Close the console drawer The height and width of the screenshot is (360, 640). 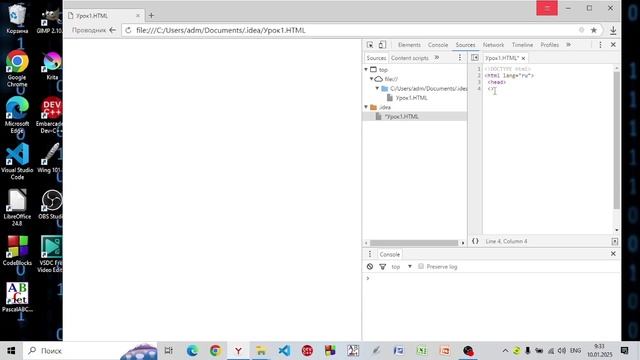pos(613,254)
